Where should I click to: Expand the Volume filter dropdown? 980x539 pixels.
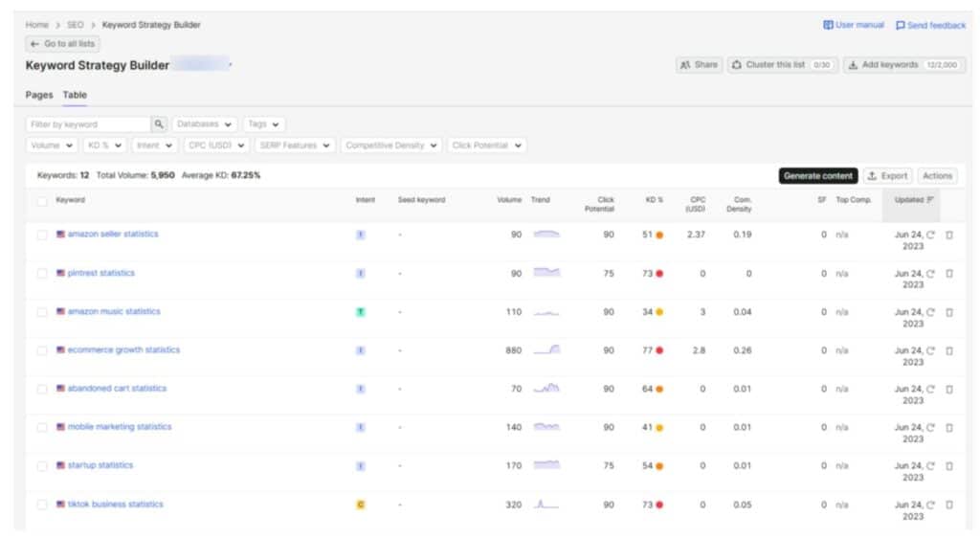tap(52, 146)
